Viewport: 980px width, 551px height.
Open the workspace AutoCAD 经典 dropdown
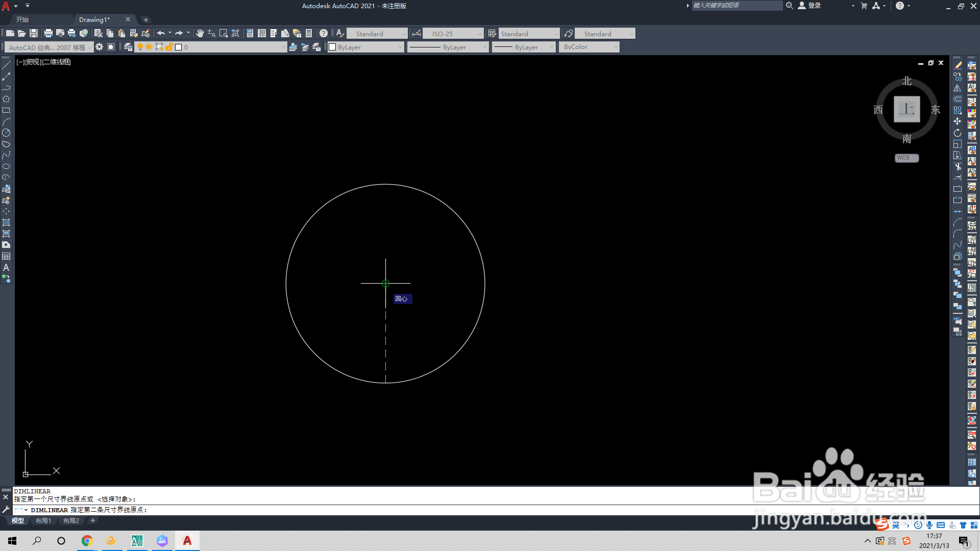pyautogui.click(x=50, y=47)
